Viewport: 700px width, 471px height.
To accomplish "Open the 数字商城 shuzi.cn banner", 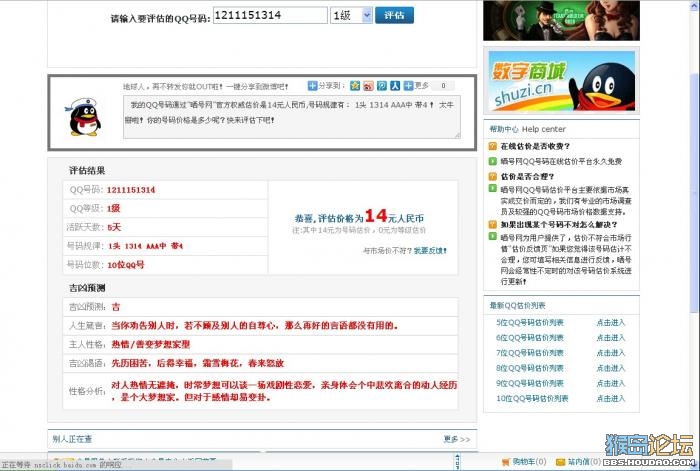I will pyautogui.click(x=562, y=81).
